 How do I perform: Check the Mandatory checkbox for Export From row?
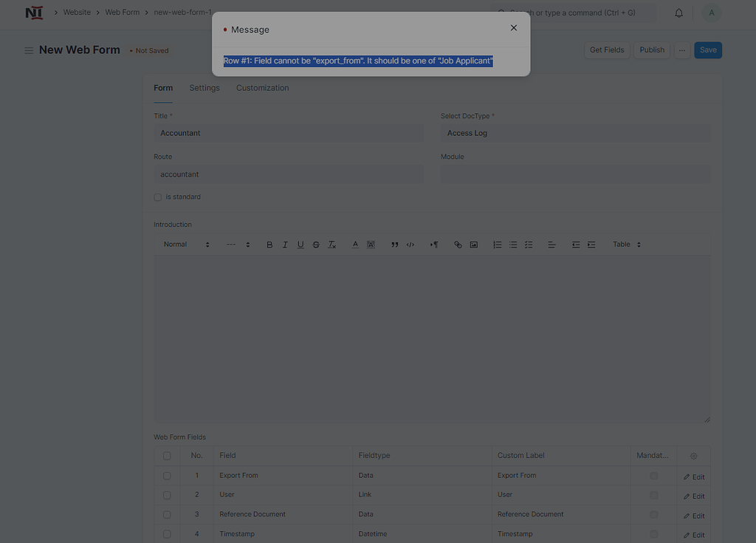(653, 476)
